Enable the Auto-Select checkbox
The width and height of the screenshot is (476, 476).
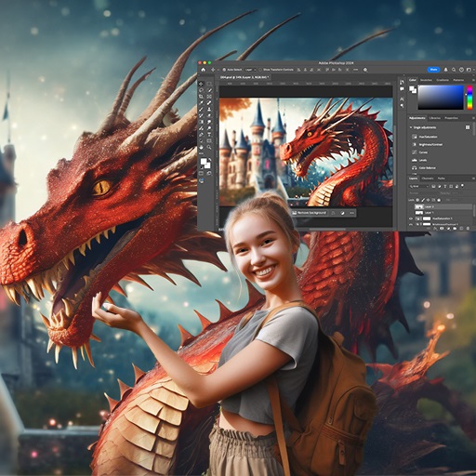click(x=224, y=70)
